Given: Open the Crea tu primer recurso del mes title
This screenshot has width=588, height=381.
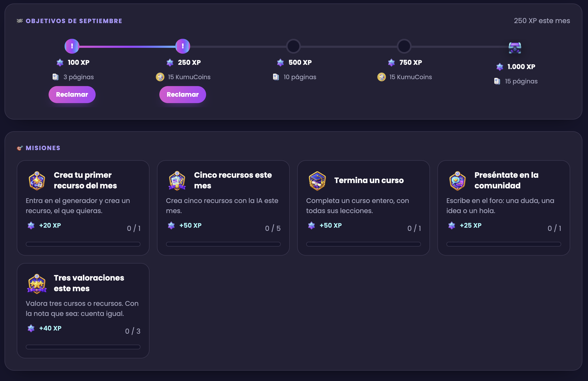Looking at the screenshot, I should (85, 180).
